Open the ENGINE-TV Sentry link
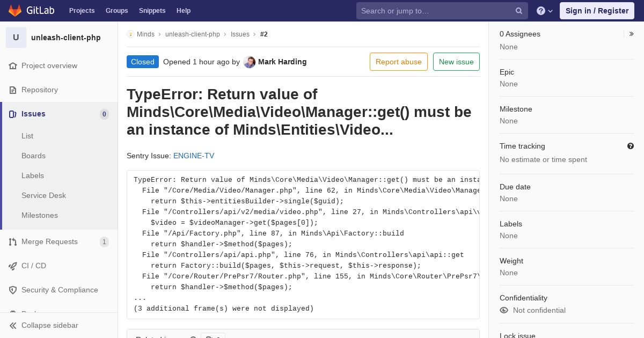This screenshot has height=338, width=644. point(194,156)
